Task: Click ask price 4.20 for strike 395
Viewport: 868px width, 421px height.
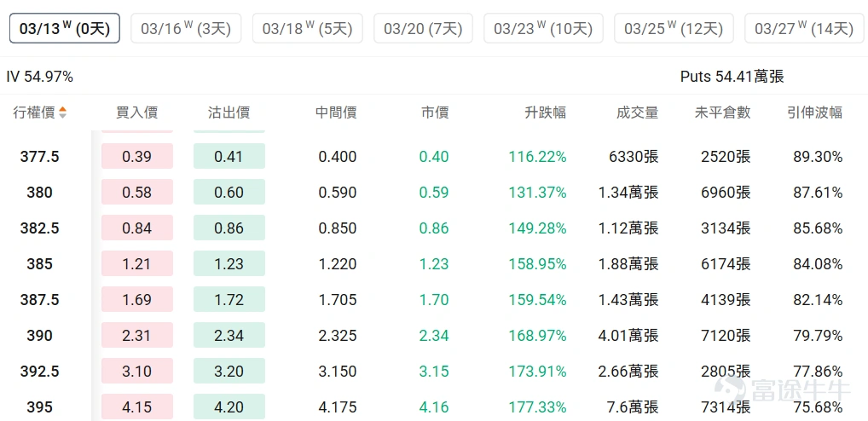Action: pos(229,407)
